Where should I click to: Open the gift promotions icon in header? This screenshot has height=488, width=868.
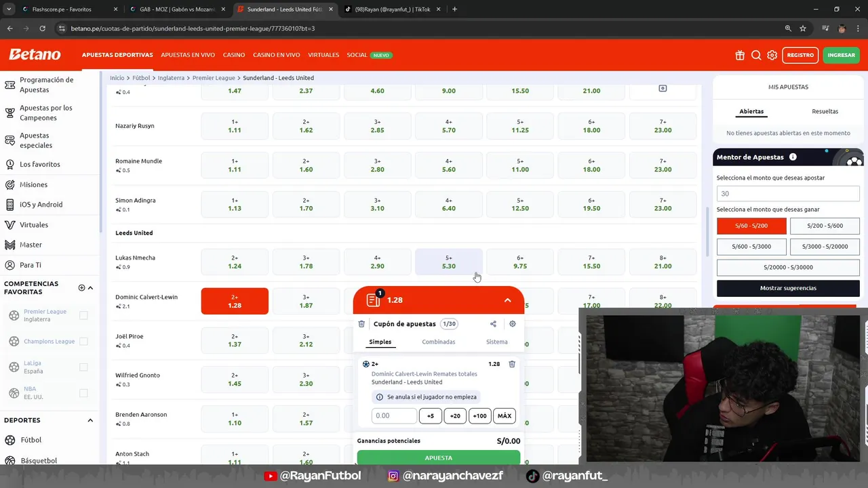[x=740, y=55]
